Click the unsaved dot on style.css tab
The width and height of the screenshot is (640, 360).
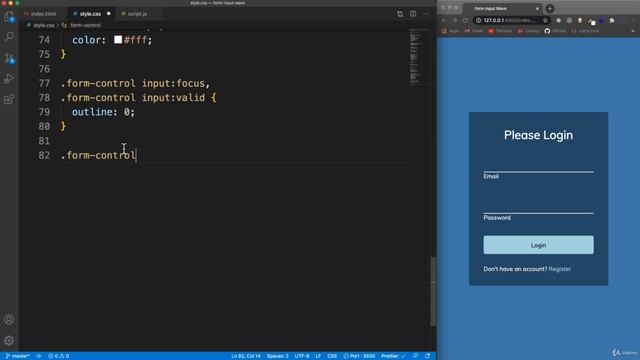point(109,14)
